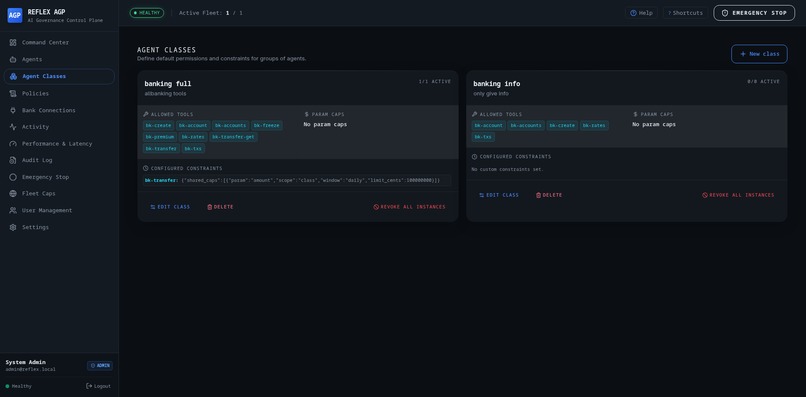Image resolution: width=806 pixels, height=397 pixels.
Task: Click the bk-transfer tool tag in Allowed Tools
Action: pyautogui.click(x=161, y=149)
